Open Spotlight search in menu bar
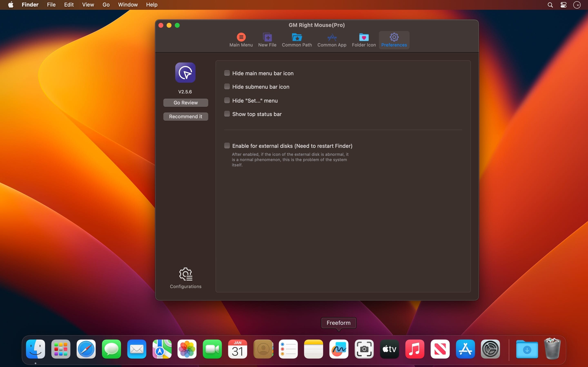Image resolution: width=588 pixels, height=367 pixels. (x=550, y=5)
